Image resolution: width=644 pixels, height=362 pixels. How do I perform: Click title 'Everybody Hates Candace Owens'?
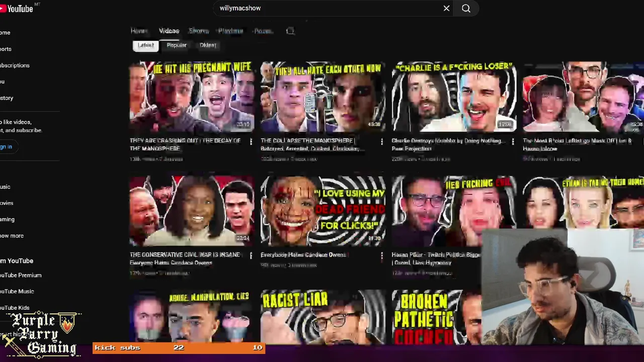click(304, 255)
